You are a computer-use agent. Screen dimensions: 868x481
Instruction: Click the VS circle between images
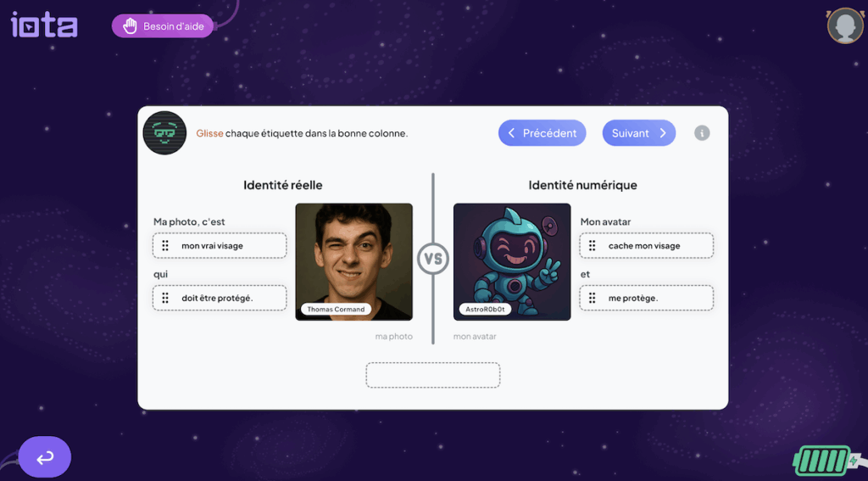pos(433,259)
